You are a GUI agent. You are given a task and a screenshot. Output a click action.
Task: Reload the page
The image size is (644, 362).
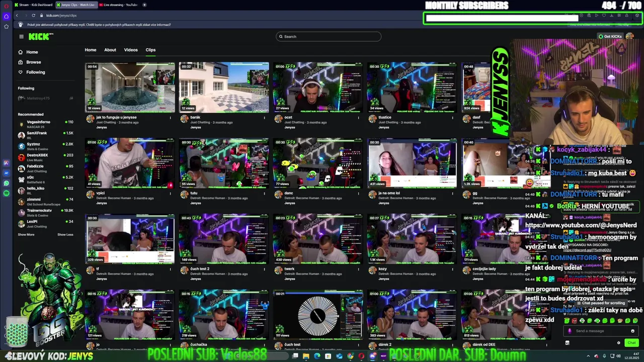tap(33, 15)
